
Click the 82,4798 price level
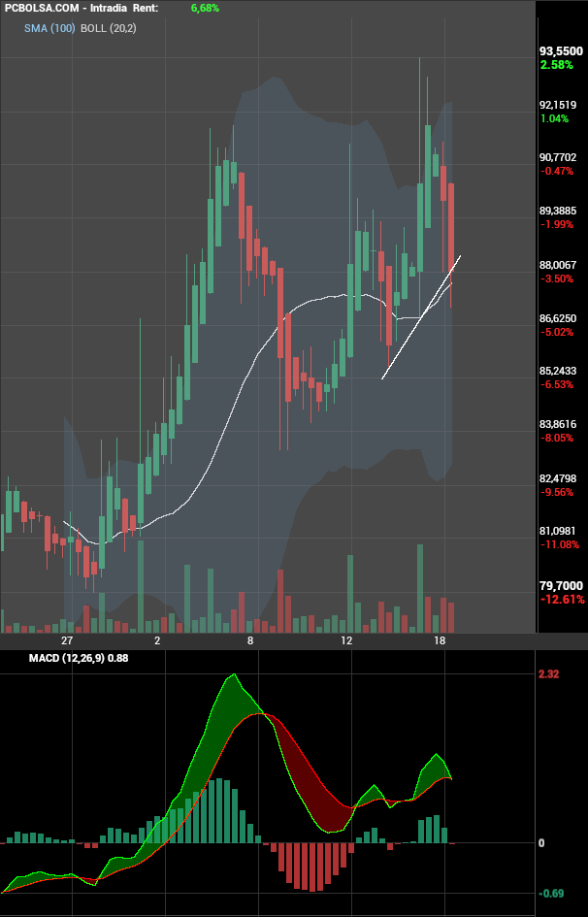[x=558, y=478]
